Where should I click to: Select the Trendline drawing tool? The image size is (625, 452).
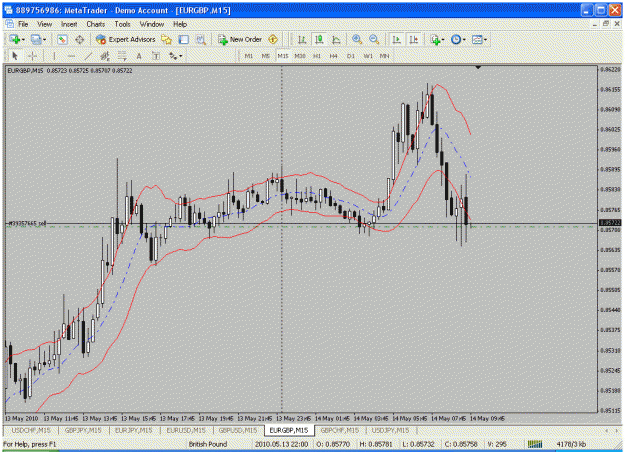(x=88, y=56)
